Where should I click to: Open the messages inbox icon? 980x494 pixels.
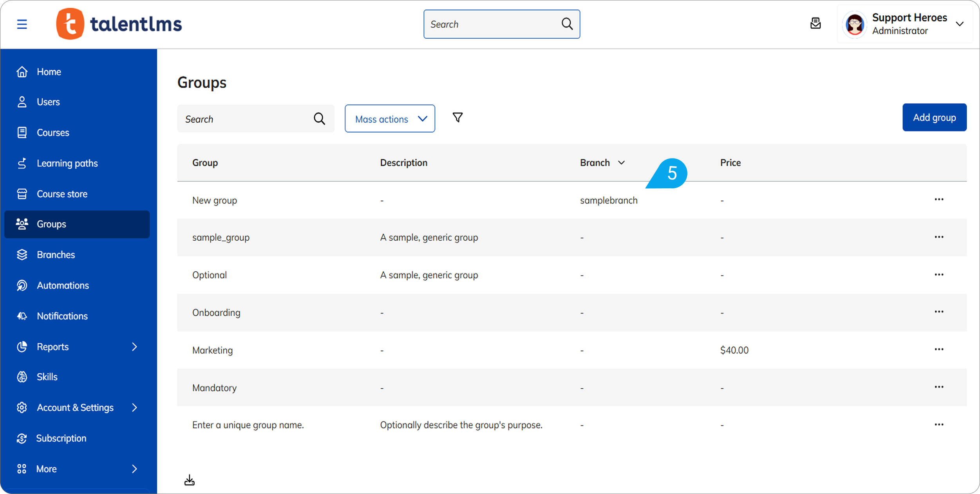point(815,23)
